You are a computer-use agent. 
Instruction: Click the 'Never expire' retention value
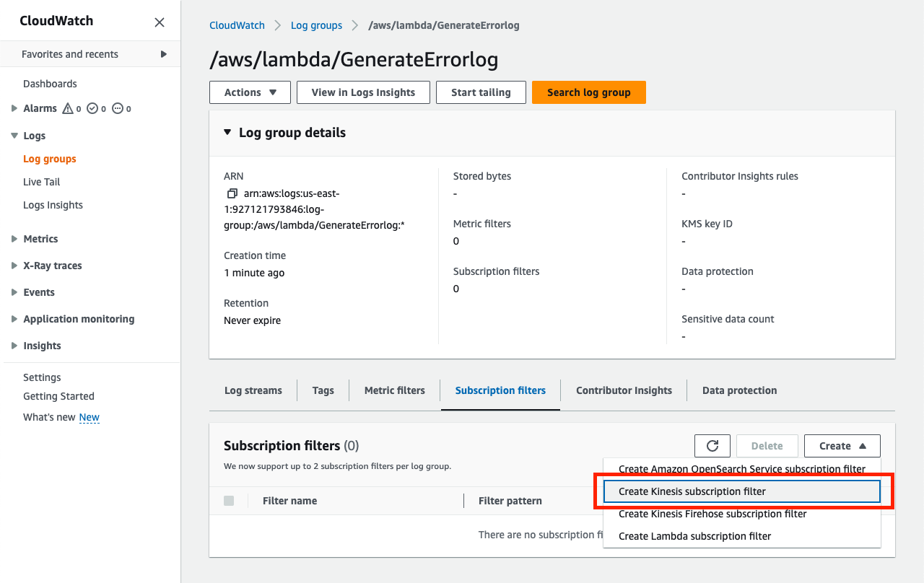(x=252, y=320)
